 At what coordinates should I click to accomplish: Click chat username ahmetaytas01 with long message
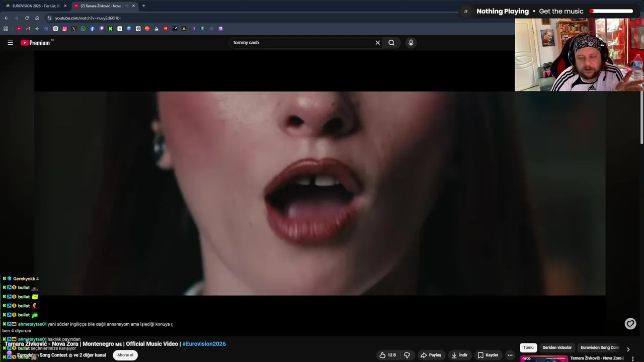pyautogui.click(x=32, y=324)
